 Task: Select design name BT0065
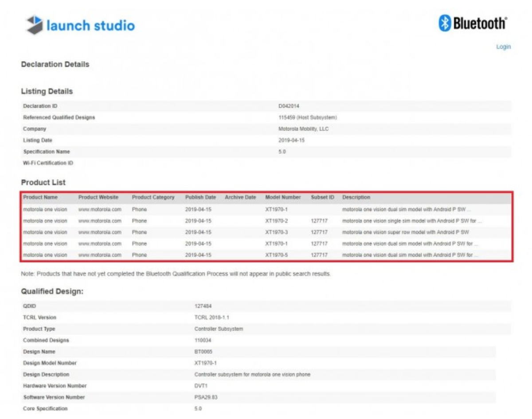tap(203, 352)
